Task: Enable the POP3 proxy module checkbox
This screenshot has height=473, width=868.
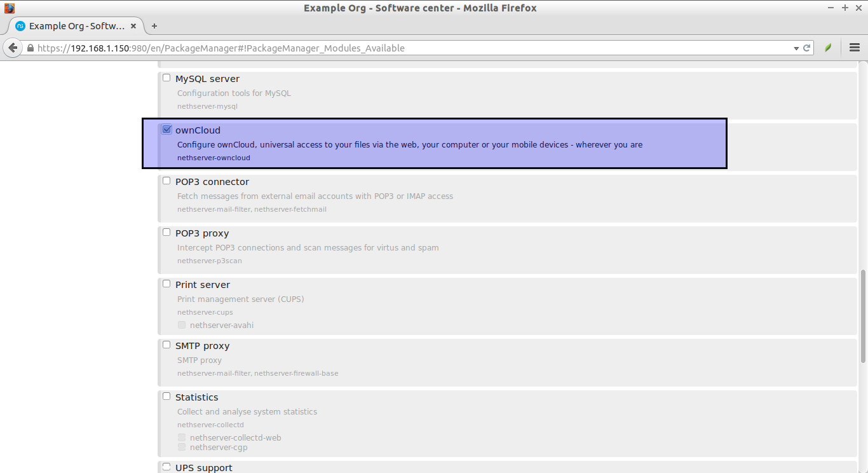Action: (x=166, y=233)
